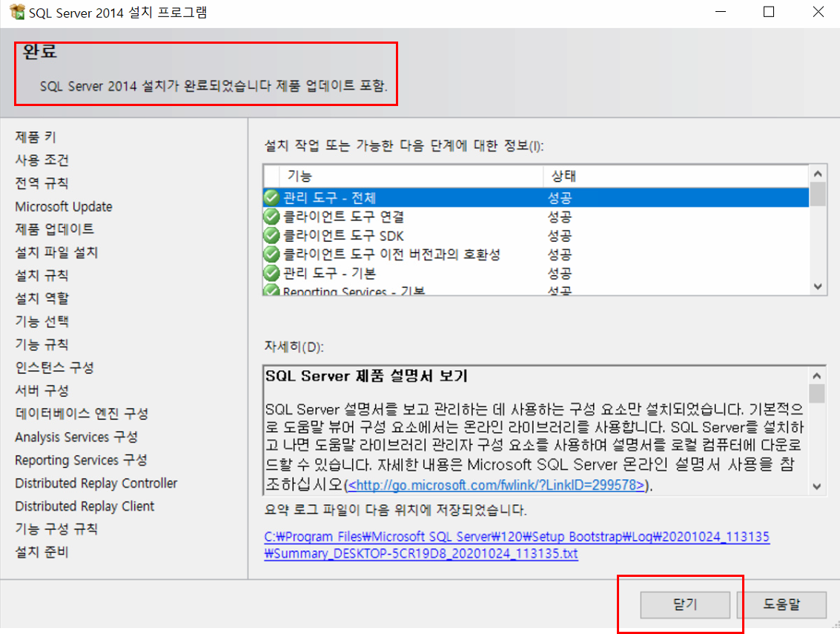840x634 pixels.
Task: Click the Distributed Replay Client step
Action: point(85,506)
